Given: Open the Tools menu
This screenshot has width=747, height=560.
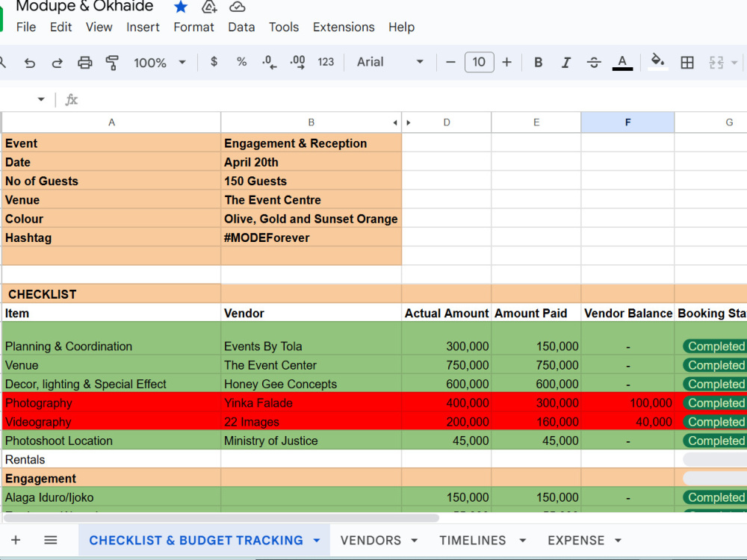Looking at the screenshot, I should [284, 27].
